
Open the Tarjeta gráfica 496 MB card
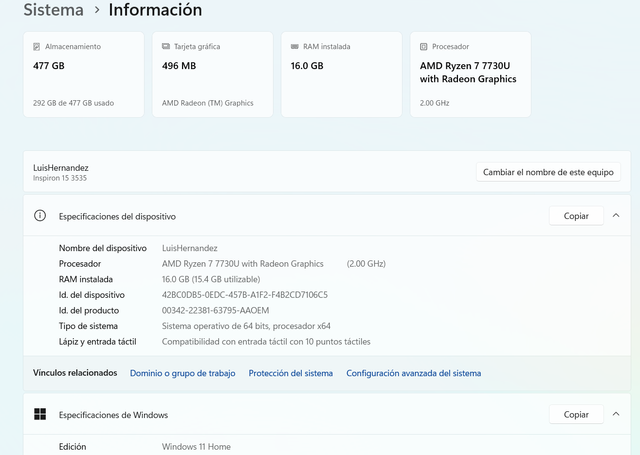213,74
